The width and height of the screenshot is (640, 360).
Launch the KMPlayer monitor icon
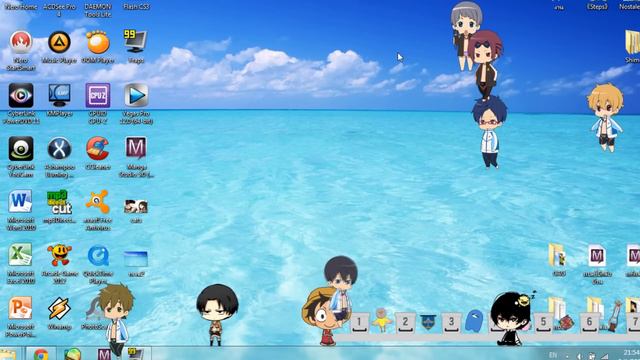pos(60,95)
